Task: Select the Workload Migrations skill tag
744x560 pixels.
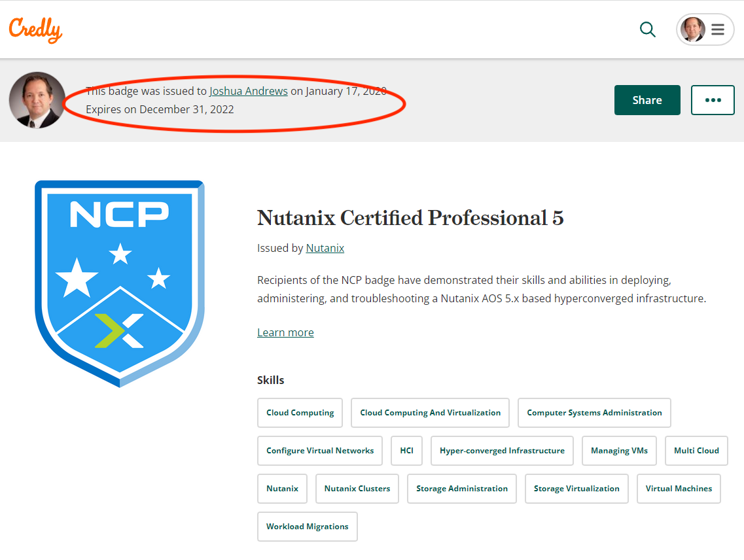Action: tap(308, 527)
